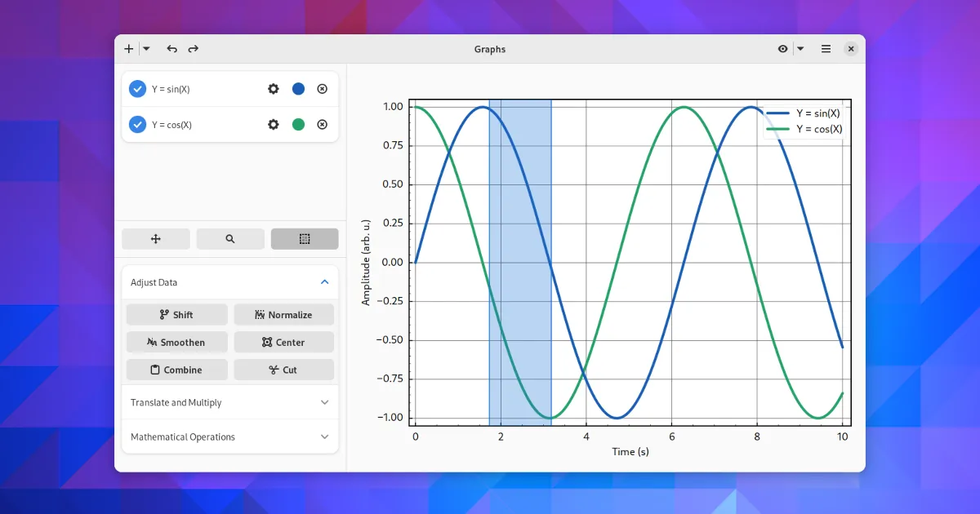Remove the Y = sin(X) item
Image resolution: width=980 pixels, height=514 pixels.
322,89
